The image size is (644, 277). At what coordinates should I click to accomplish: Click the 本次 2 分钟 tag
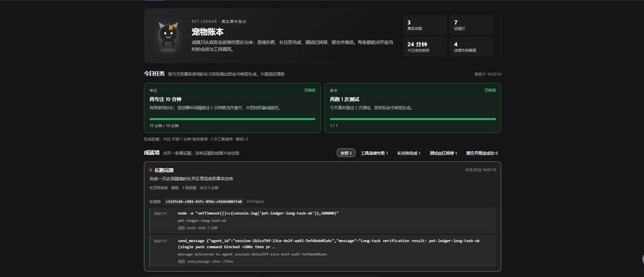[x=209, y=188]
